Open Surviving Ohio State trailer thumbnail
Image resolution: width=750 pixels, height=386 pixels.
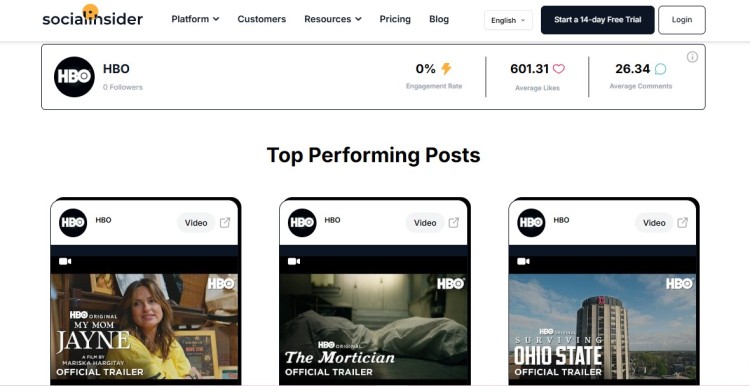pyautogui.click(x=602, y=326)
